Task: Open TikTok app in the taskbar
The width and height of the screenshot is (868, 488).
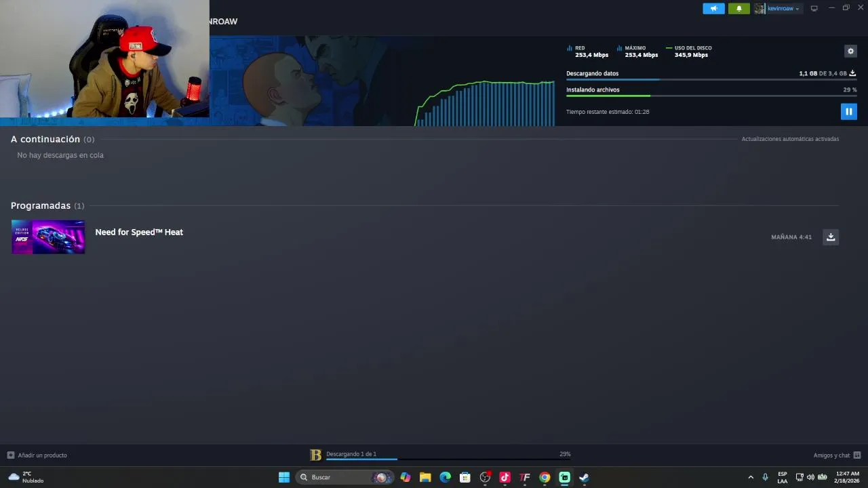Action: [505, 477]
